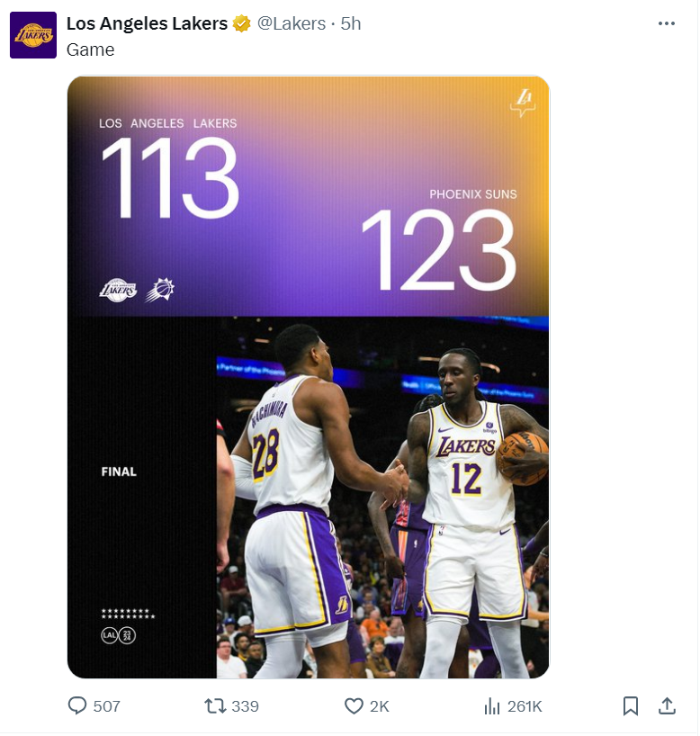Screen dimensions: 700x736
Task: Retweet the Lakers post via repost icon
Action: point(215,706)
